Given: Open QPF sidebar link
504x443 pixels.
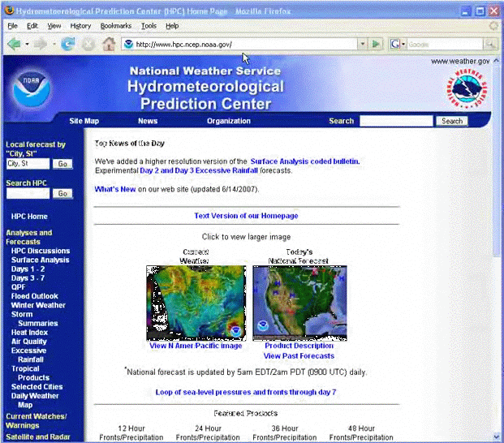Looking at the screenshot, I should pos(18,287).
